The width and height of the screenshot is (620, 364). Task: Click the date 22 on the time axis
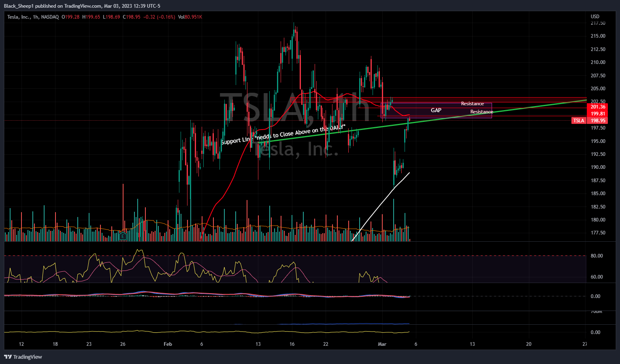326,344
